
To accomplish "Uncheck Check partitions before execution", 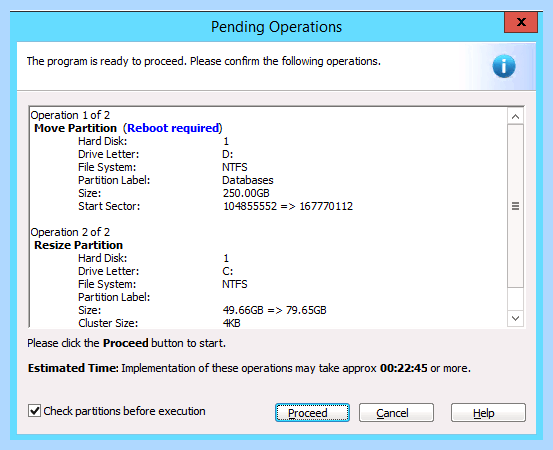I will [35, 411].
